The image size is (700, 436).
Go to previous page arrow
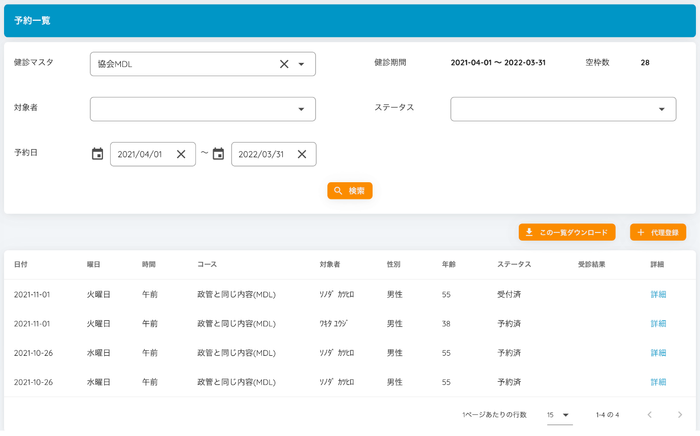(648, 415)
